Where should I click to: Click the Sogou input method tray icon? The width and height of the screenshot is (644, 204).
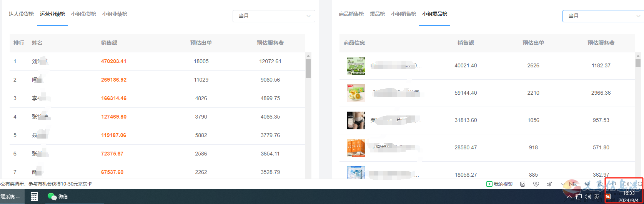coord(608,197)
